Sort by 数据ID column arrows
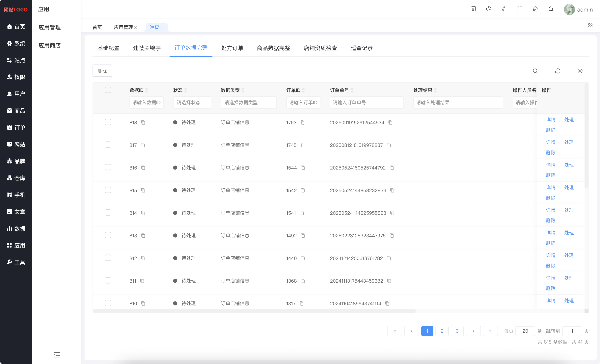Image resolution: width=600 pixels, height=364 pixels. 147,90
